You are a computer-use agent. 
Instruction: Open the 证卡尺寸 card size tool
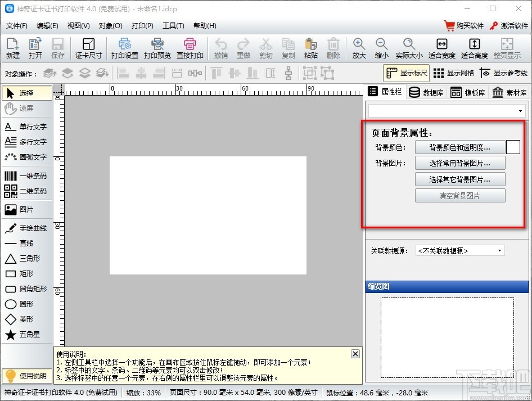point(88,48)
